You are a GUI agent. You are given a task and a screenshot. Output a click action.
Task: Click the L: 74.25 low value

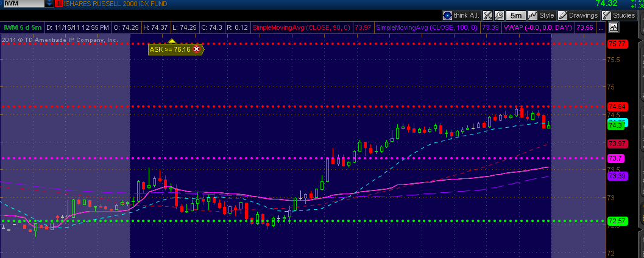[185, 27]
